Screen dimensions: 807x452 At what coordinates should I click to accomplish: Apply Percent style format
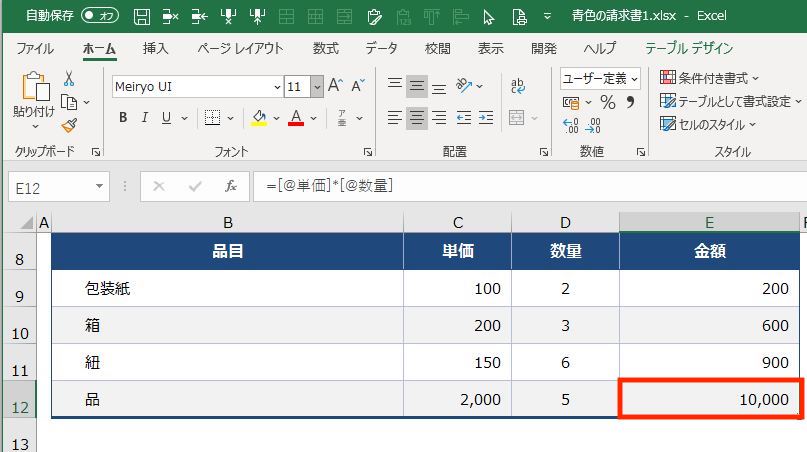click(x=608, y=102)
